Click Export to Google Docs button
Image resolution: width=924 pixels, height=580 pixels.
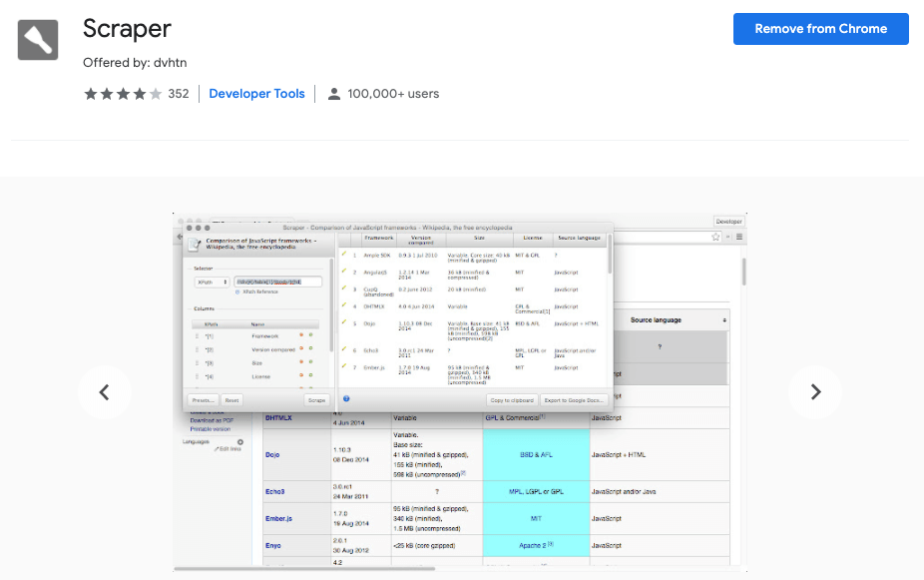click(x=574, y=400)
